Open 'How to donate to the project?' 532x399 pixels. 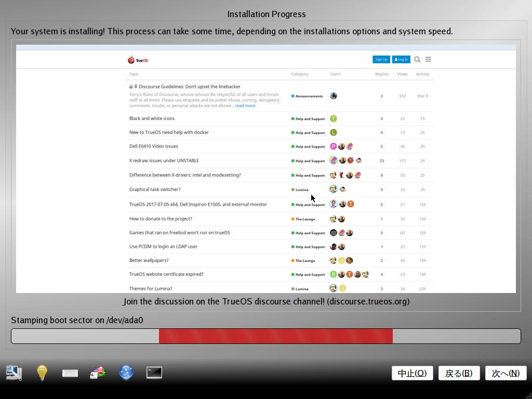pyautogui.click(x=161, y=219)
